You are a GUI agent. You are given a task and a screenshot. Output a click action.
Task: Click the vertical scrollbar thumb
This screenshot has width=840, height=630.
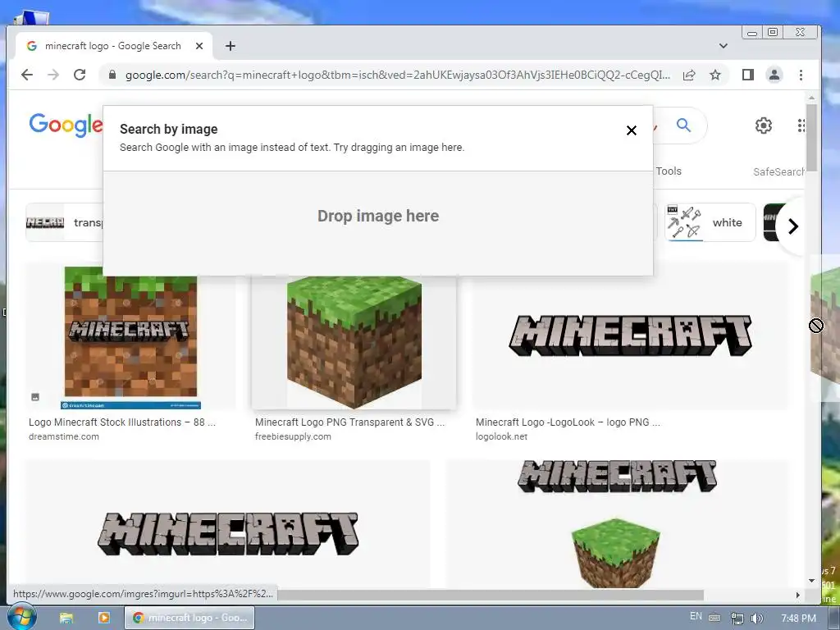(x=811, y=138)
